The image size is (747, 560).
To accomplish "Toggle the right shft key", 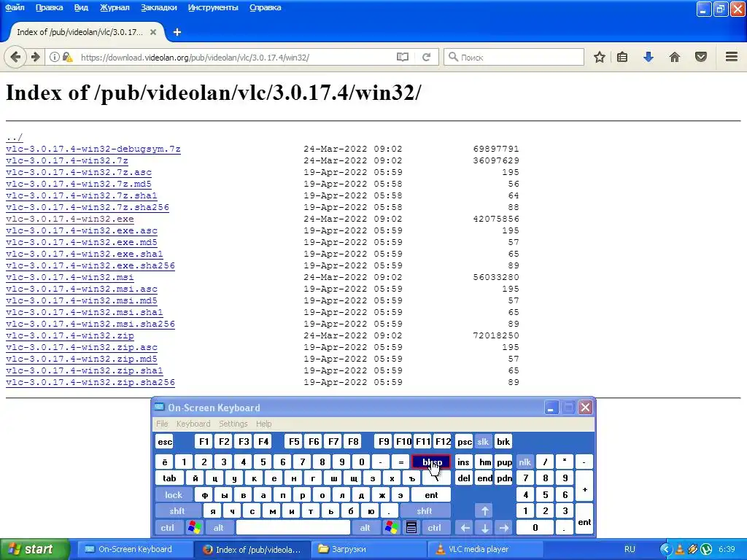I will (425, 511).
